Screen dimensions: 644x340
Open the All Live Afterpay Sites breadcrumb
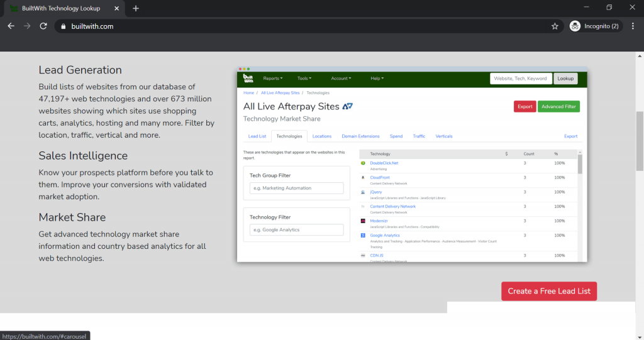280,93
